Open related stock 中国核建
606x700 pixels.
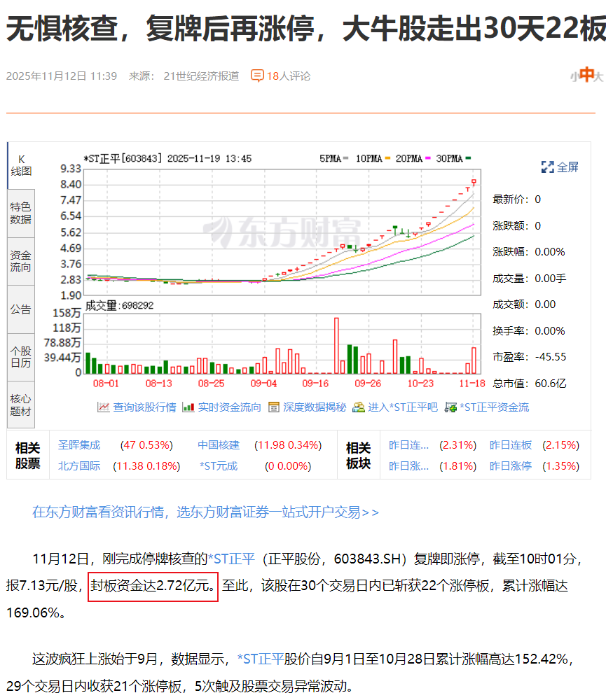tap(219, 445)
